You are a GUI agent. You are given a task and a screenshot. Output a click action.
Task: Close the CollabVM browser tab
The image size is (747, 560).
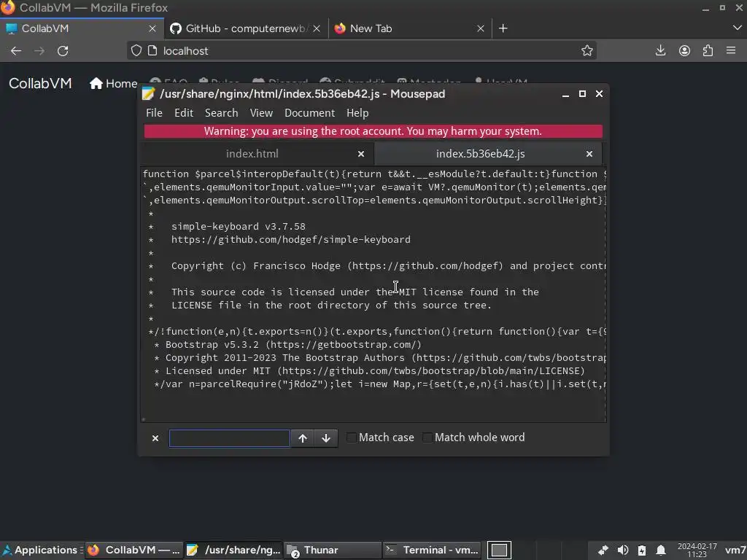152,28
